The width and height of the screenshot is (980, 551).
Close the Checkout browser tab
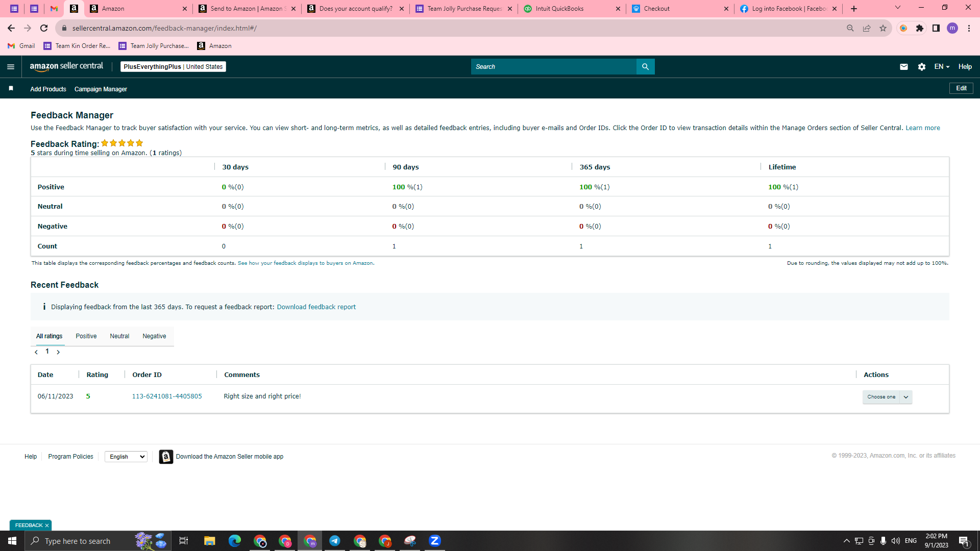(726, 9)
